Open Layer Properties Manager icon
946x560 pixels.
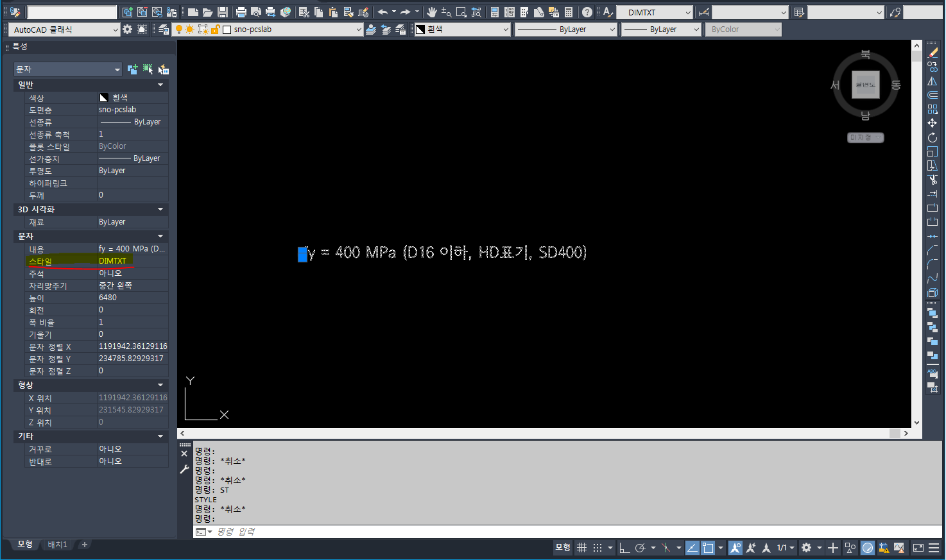tap(164, 30)
